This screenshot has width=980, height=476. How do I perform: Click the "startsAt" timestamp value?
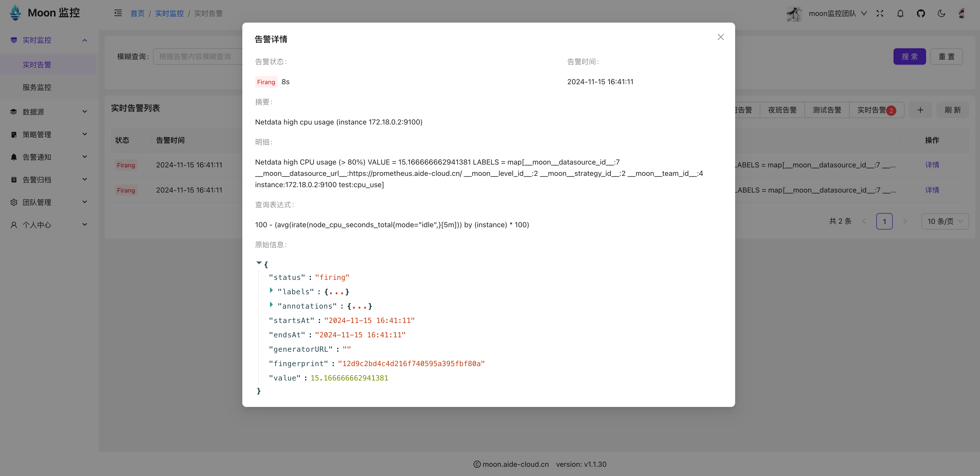click(369, 321)
